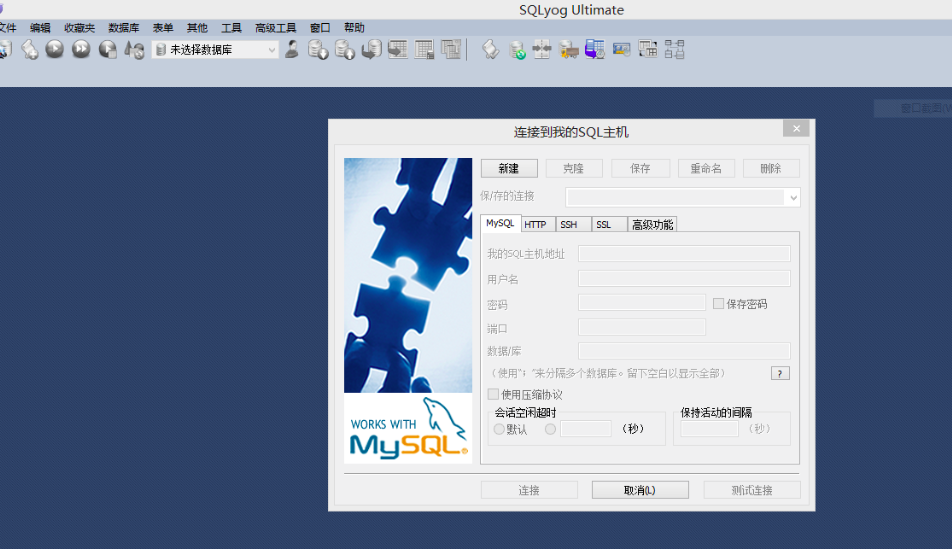Screen dimensions: 952x549
Task: Click the database with down arrow icon
Action: (318, 49)
